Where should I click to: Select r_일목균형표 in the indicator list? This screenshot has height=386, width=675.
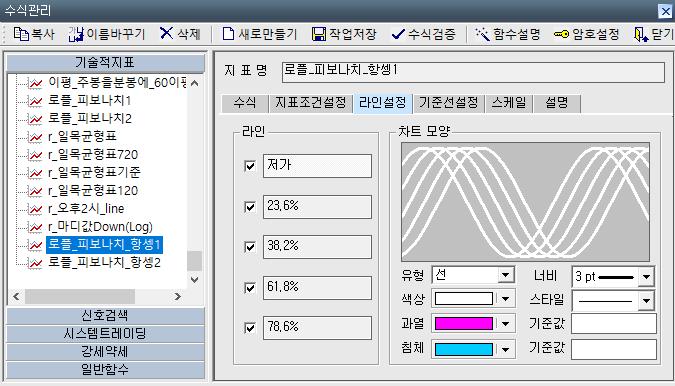point(82,136)
